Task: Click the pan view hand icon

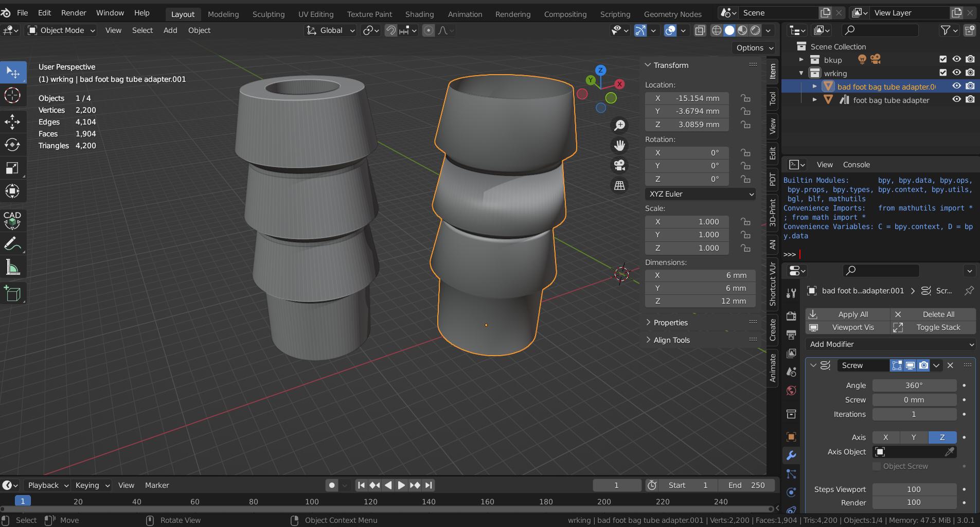Action: click(x=619, y=145)
